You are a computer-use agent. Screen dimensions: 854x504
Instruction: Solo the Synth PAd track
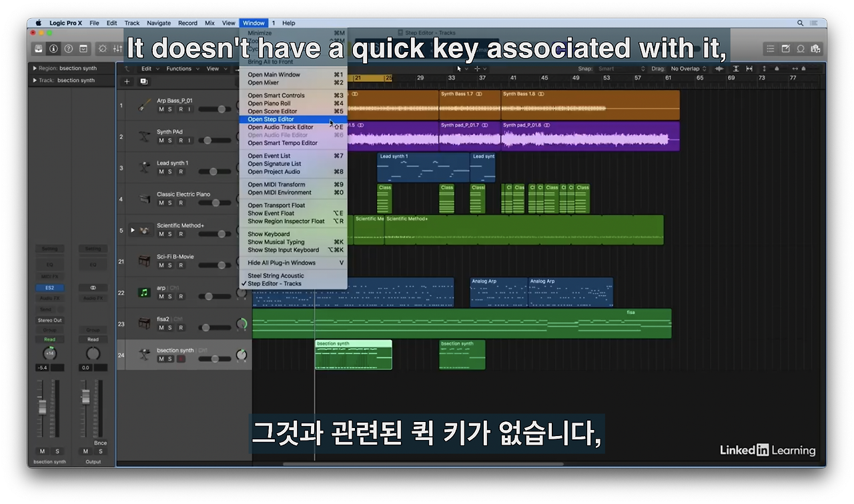point(170,141)
